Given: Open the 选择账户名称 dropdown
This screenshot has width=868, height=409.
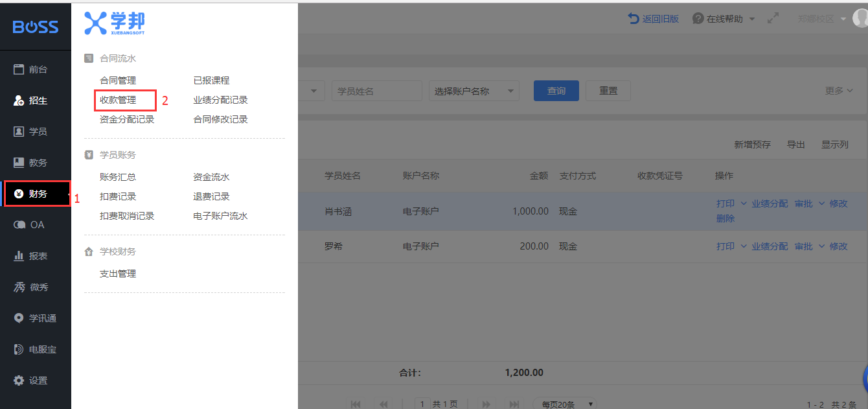Looking at the screenshot, I should (474, 91).
